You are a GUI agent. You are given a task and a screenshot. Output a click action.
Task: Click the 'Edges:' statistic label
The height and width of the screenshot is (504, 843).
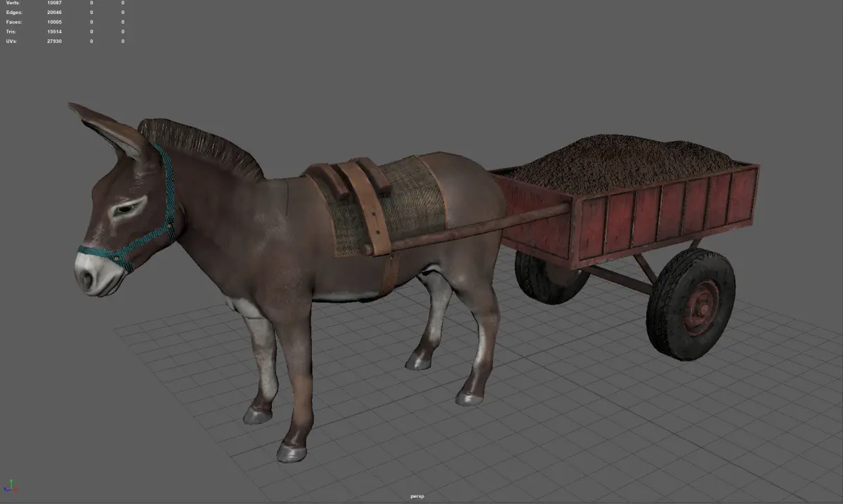(x=13, y=12)
